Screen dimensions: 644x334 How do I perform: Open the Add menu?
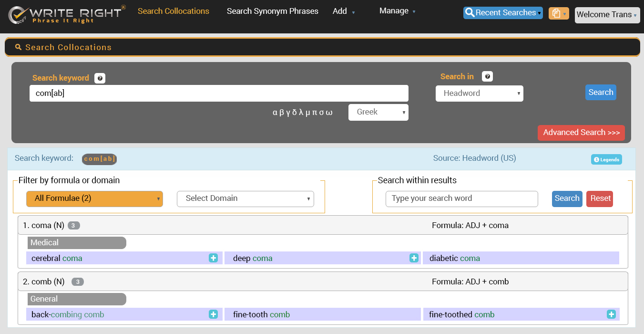coord(343,11)
